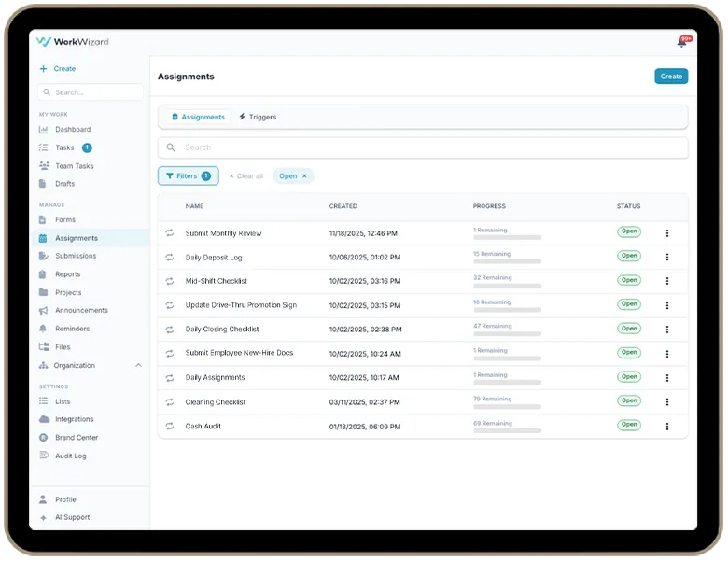Click the assignments Search field
The height and width of the screenshot is (561, 728).
coord(423,147)
